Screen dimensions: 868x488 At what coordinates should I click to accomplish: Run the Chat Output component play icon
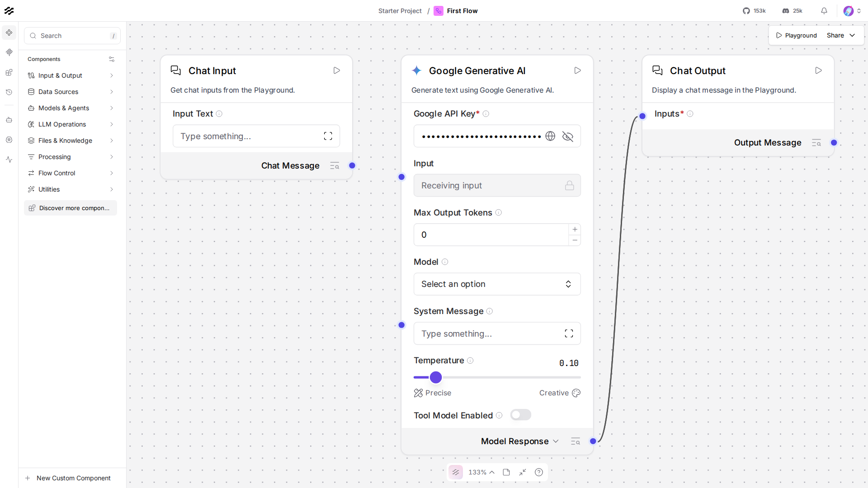pyautogui.click(x=818, y=70)
